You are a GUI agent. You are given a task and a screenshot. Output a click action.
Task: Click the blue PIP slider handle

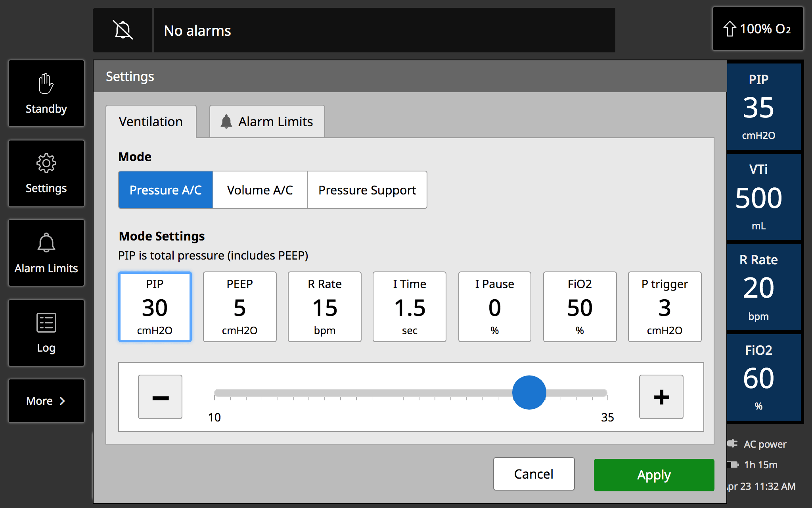[x=529, y=393]
